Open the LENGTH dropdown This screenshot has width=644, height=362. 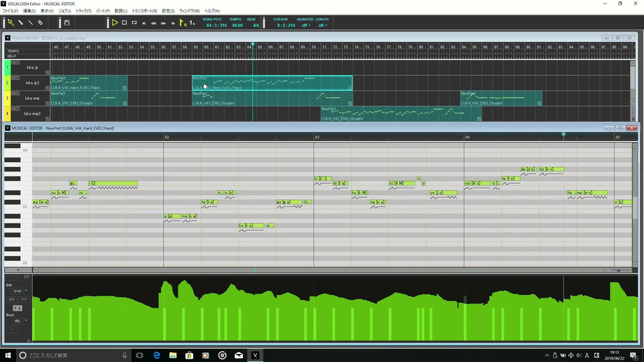point(323,25)
